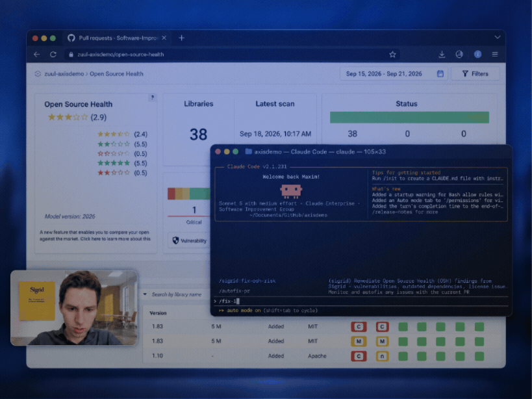Click the learn more feature notice link
Screen dimensions: 532x399
click(95, 235)
